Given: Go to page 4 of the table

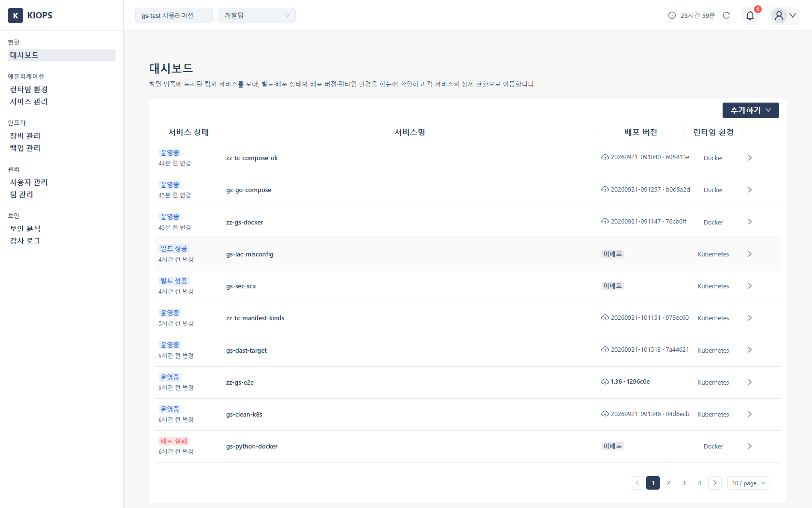Looking at the screenshot, I should pyautogui.click(x=699, y=483).
